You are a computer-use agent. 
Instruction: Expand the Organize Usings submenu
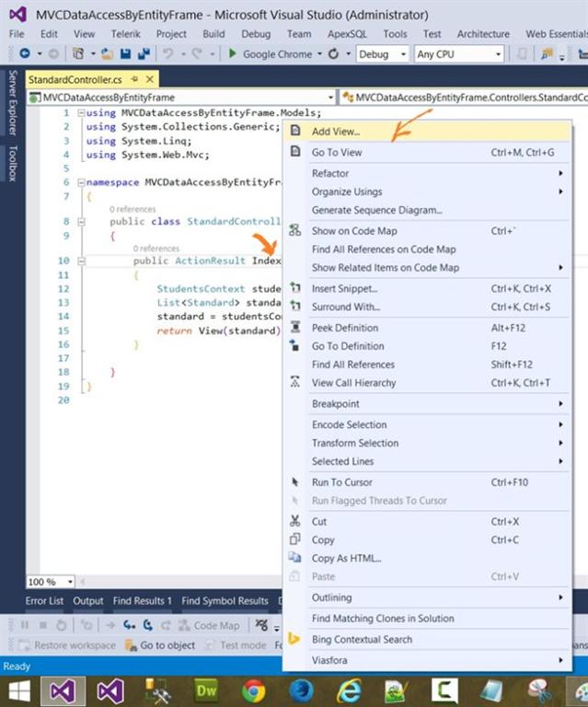[x=428, y=191]
